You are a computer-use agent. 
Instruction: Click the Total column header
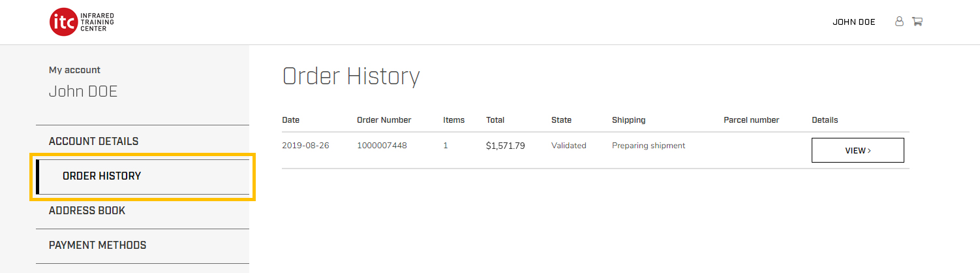tap(495, 120)
